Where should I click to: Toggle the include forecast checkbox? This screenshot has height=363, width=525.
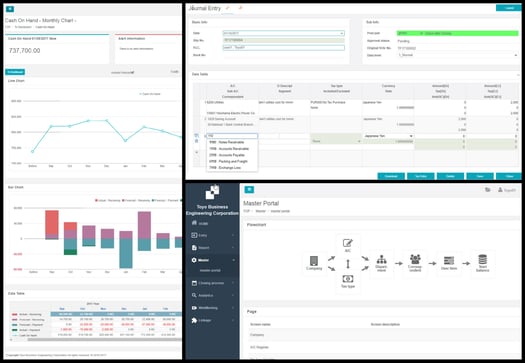(132, 72)
